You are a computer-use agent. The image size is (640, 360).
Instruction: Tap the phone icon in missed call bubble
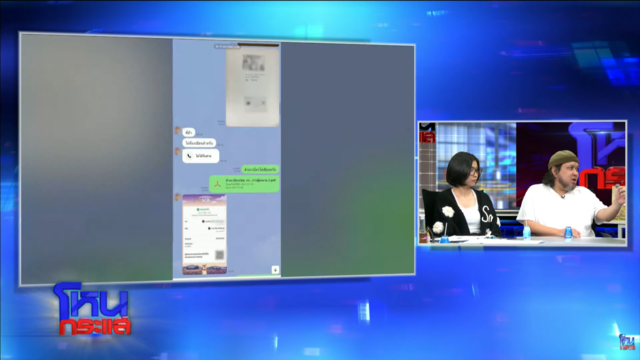click(189, 156)
